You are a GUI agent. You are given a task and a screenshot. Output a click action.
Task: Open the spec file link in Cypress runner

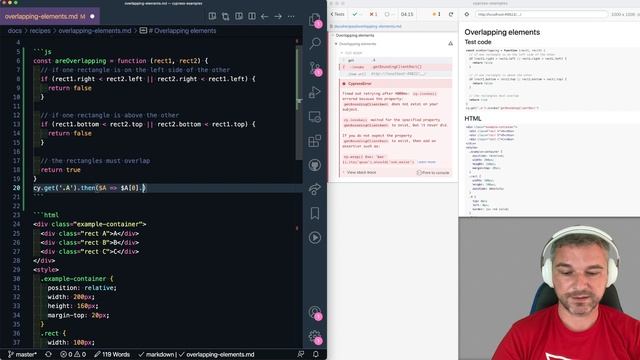coord(368,26)
